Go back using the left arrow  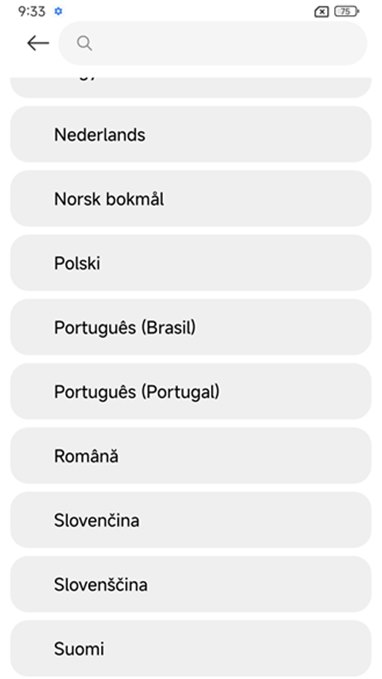pos(38,43)
